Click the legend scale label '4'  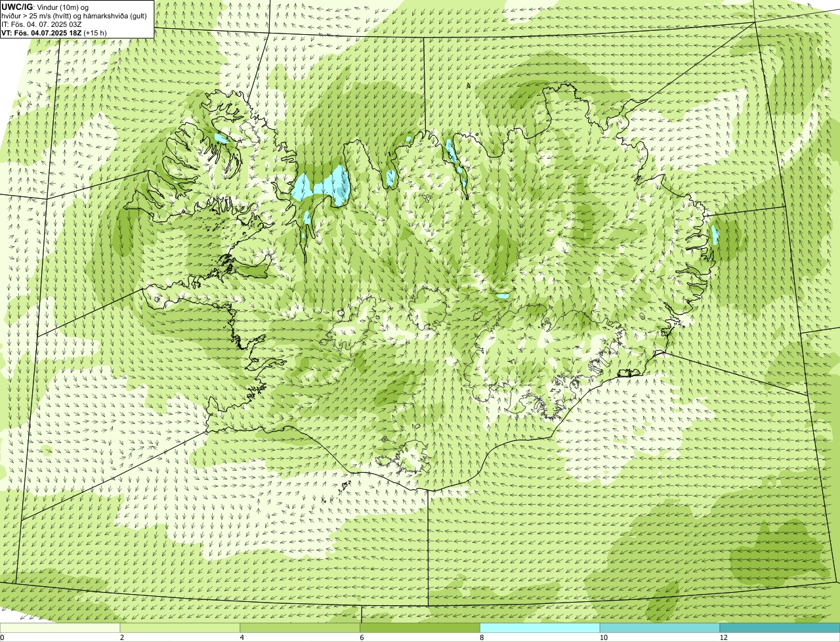coord(242,637)
